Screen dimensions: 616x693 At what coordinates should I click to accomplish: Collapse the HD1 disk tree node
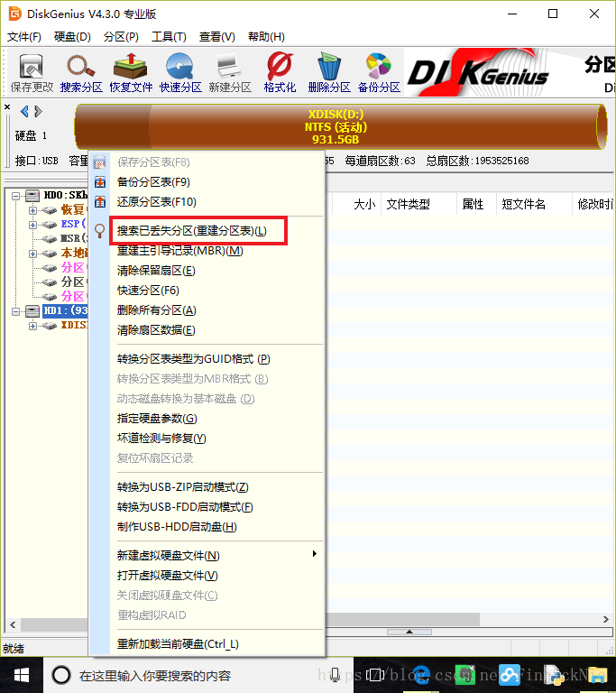(16, 311)
